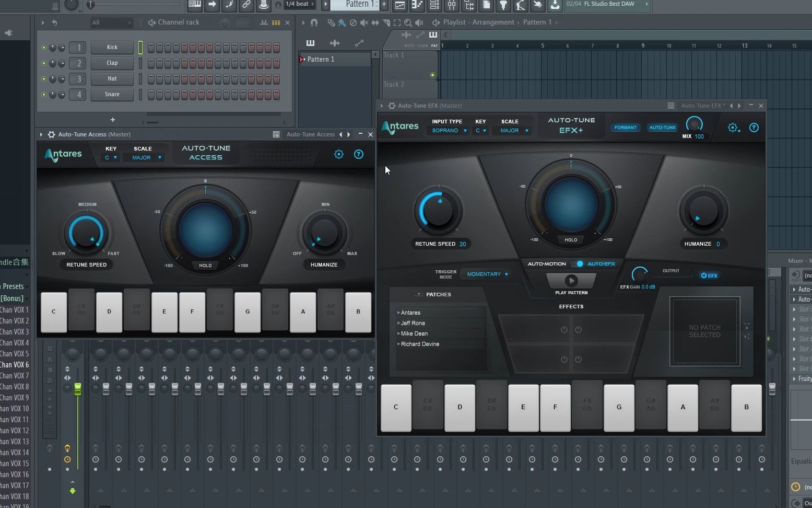Select the Slice tool in Playlist toolbar

[x=386, y=23]
